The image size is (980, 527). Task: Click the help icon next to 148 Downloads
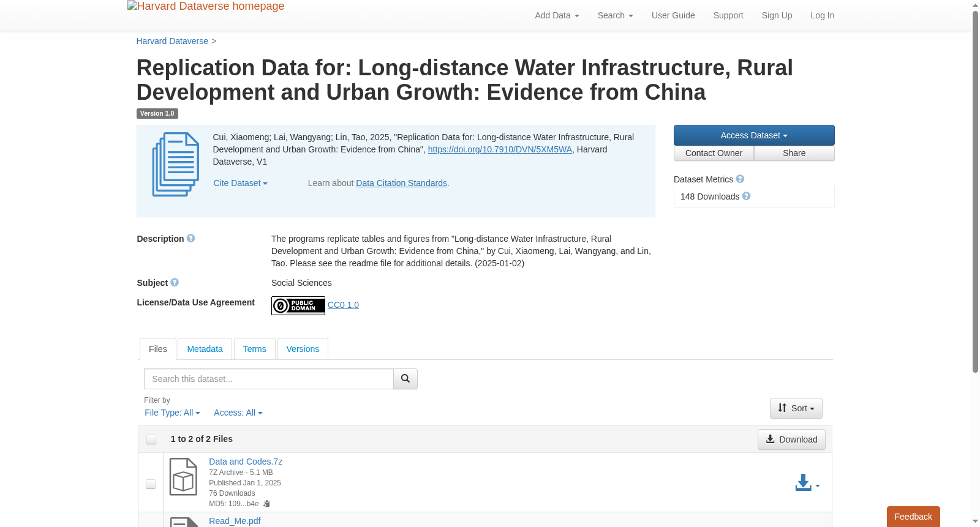(x=746, y=196)
